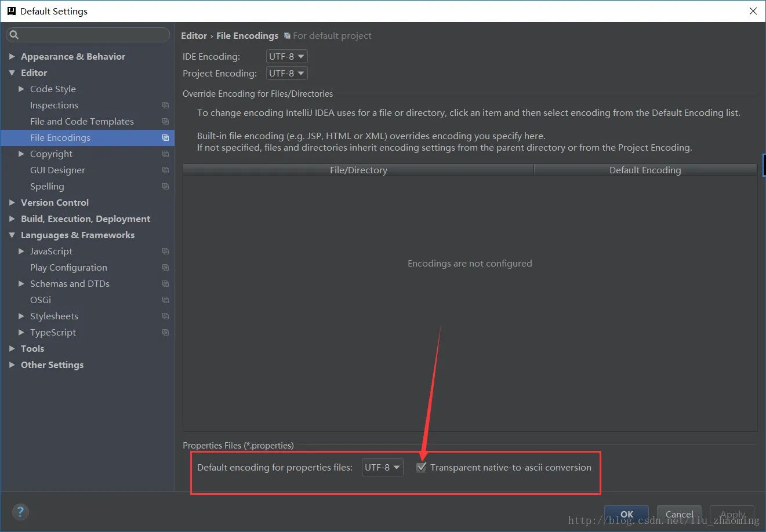Image resolution: width=766 pixels, height=532 pixels.
Task: Focus the settings search field
Action: tap(88, 35)
